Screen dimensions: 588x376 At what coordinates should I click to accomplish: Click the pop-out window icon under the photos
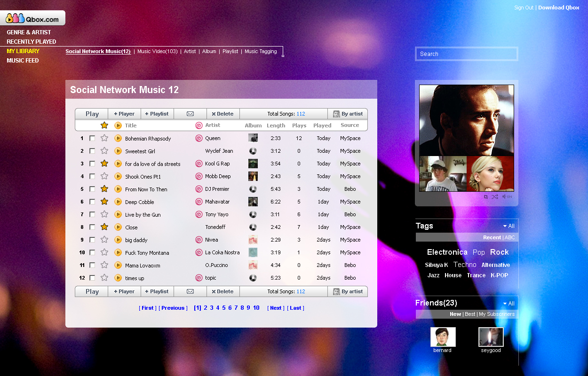486,196
